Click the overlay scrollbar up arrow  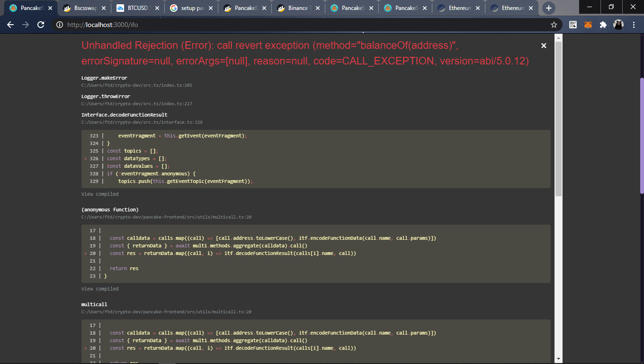(558, 37)
